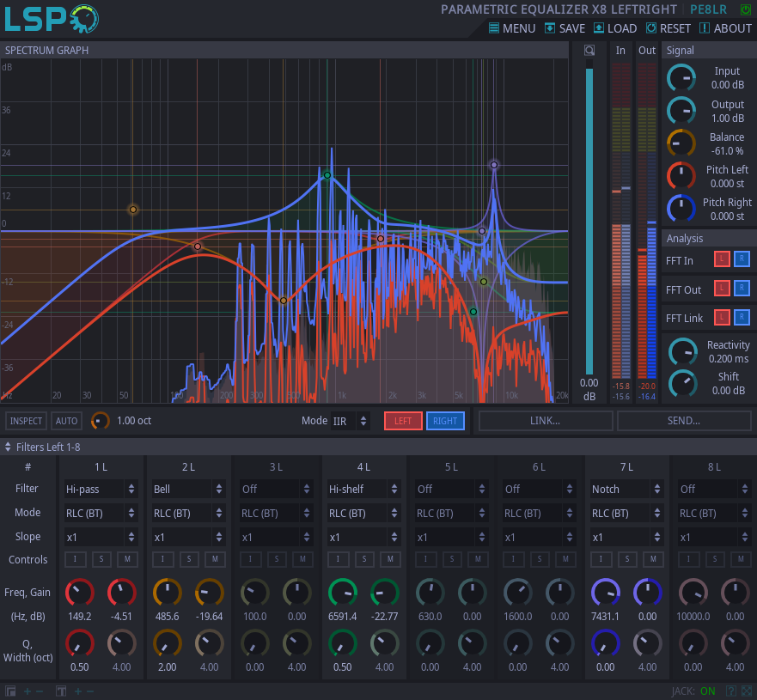Open the IIR equalizer Mode dropdown
757x700 pixels.
pyautogui.click(x=350, y=421)
